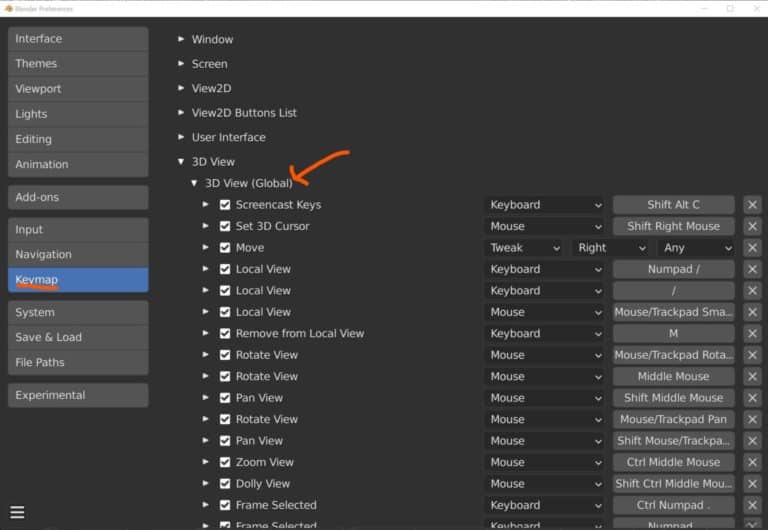The image size is (768, 530).
Task: Open the Experimental preferences tab
Action: click(x=78, y=395)
